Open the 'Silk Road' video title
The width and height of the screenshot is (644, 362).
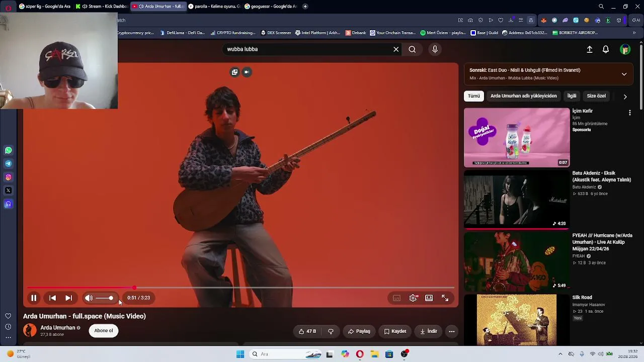(x=582, y=298)
